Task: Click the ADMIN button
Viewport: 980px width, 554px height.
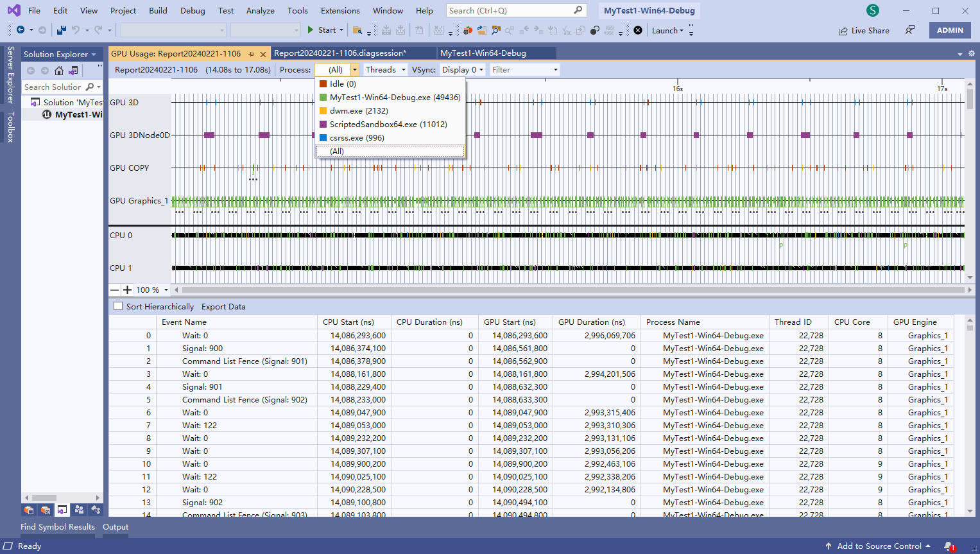Action: point(950,30)
